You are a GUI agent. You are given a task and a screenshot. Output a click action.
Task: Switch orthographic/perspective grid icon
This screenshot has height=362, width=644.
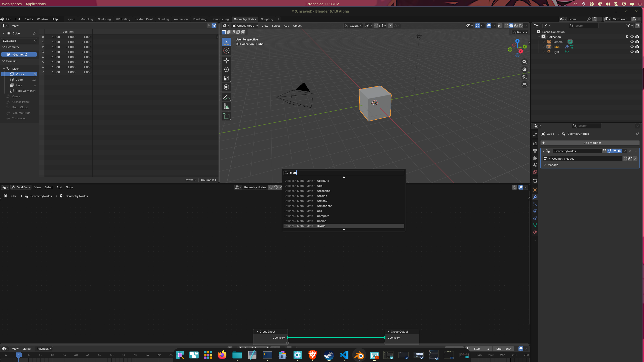coord(525,84)
